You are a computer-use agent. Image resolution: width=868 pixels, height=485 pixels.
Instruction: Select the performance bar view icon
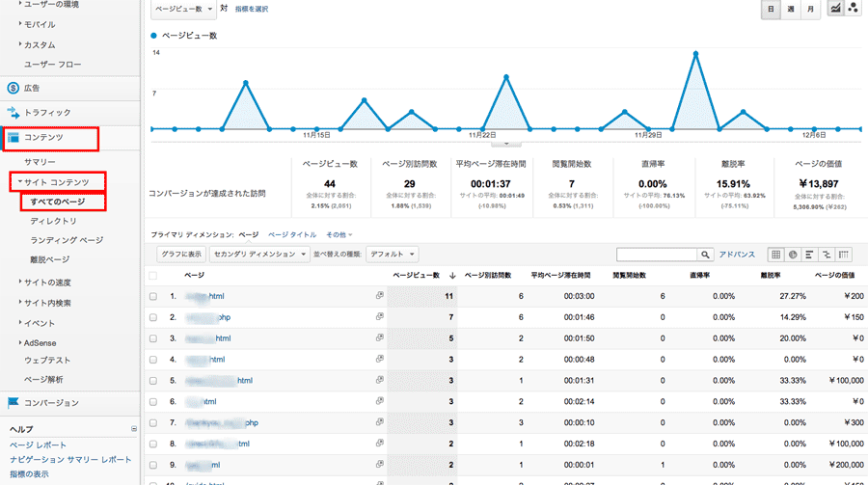pyautogui.click(x=810, y=255)
